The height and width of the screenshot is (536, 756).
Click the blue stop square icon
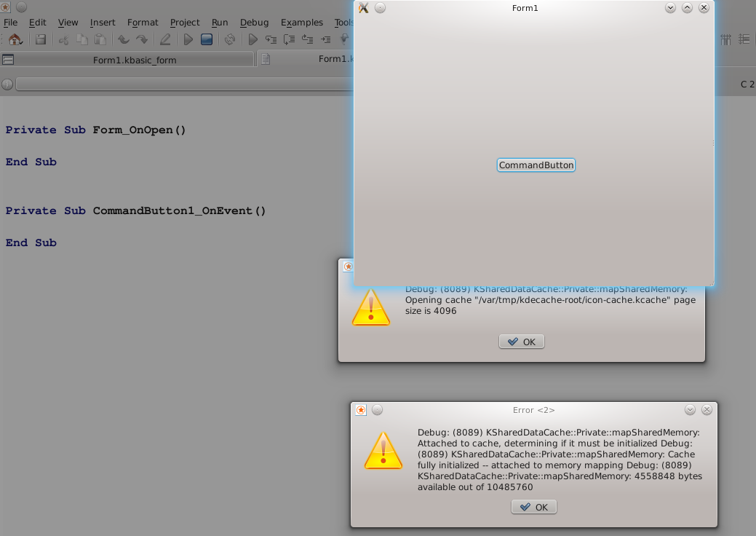(207, 39)
